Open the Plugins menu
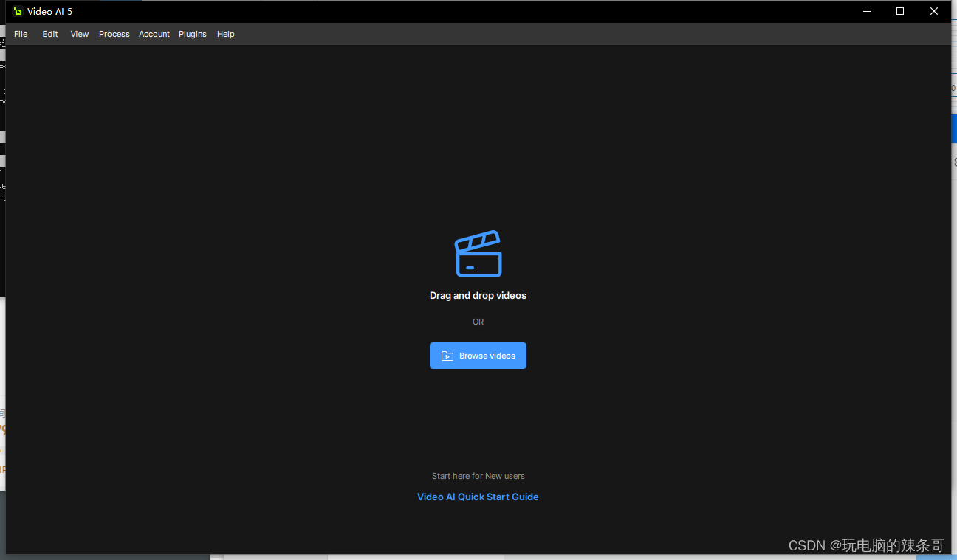Screen dimensions: 957x560 (x=193, y=34)
